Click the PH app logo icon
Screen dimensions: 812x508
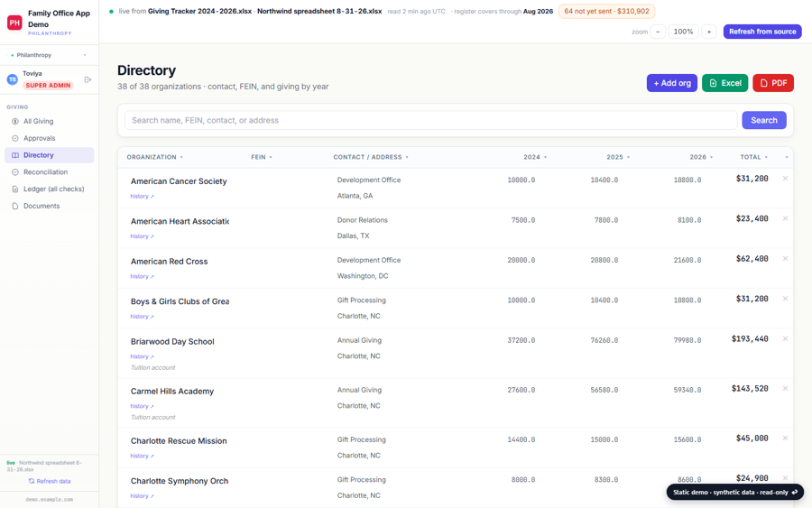click(x=14, y=23)
